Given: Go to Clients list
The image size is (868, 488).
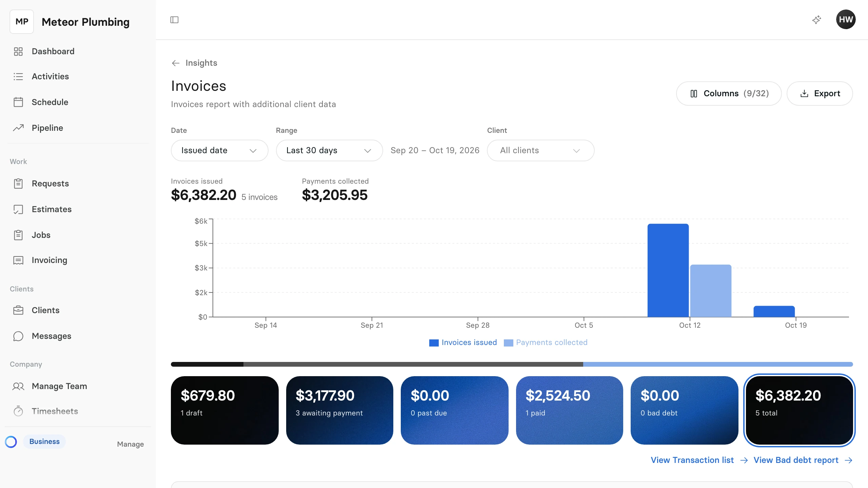Looking at the screenshot, I should coord(78,310).
